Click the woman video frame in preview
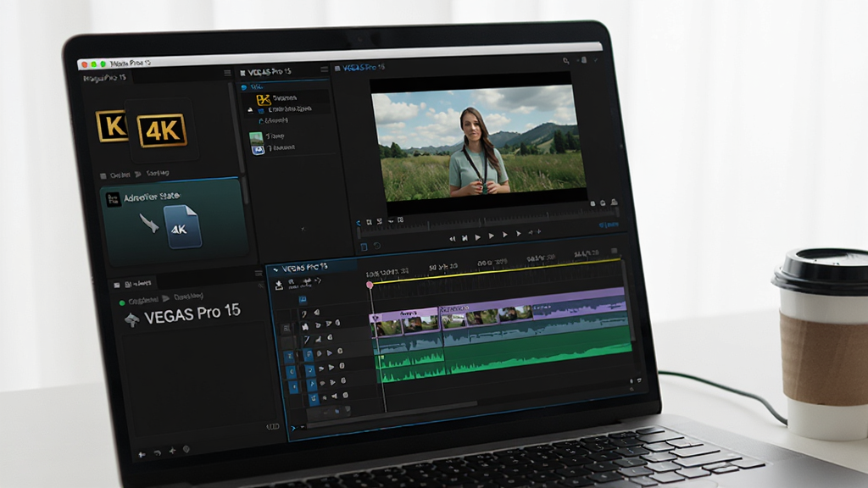The height and width of the screenshot is (488, 868). point(480,142)
